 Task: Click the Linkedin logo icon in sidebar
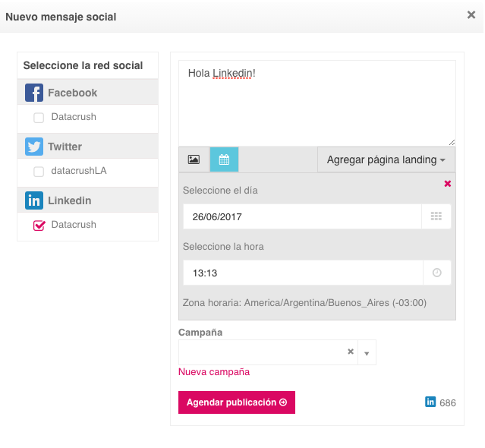(x=34, y=200)
